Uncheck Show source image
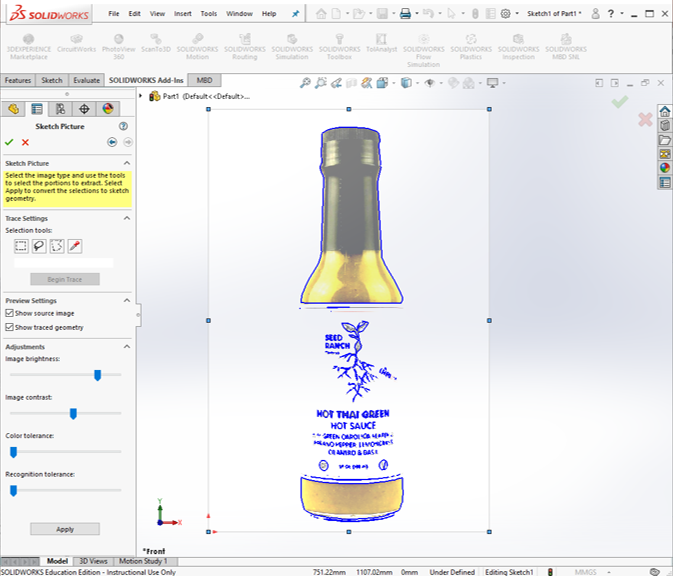Screen dimensions: 673x576 [10, 313]
